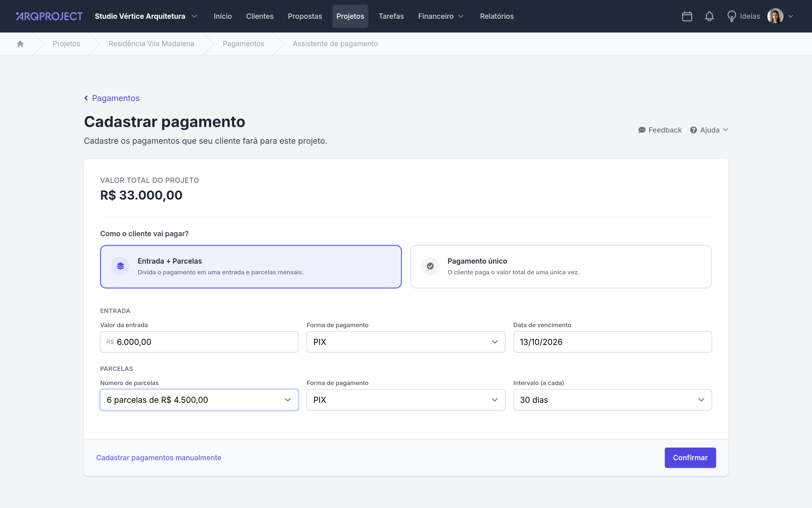Open Studio Vértice Arquitetura workspace switcher
The image size is (812, 508).
[x=146, y=16]
